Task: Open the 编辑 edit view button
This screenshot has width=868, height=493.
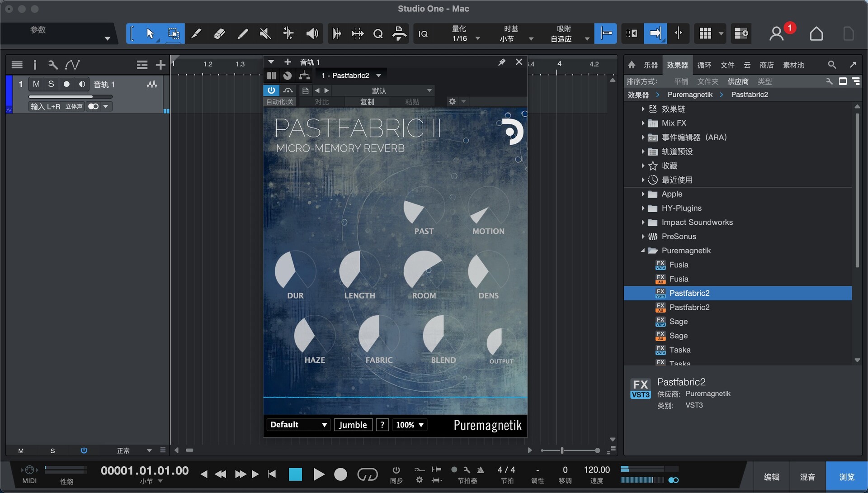Action: pos(771,477)
